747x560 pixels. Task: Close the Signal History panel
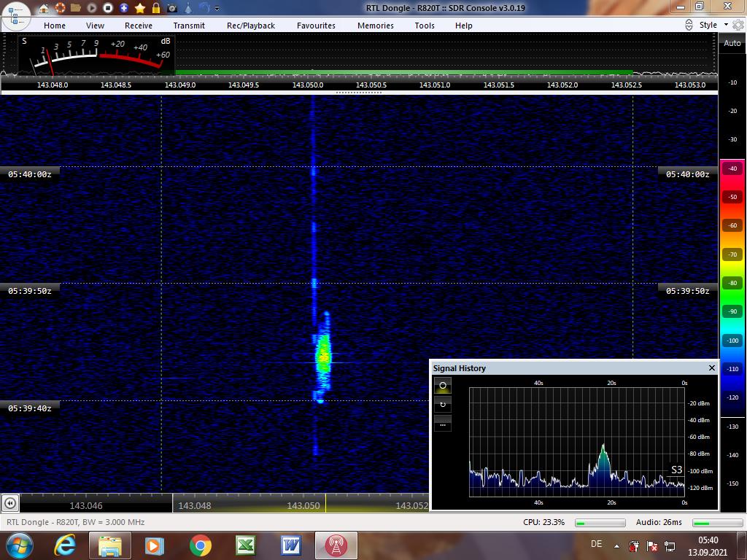pyautogui.click(x=712, y=367)
